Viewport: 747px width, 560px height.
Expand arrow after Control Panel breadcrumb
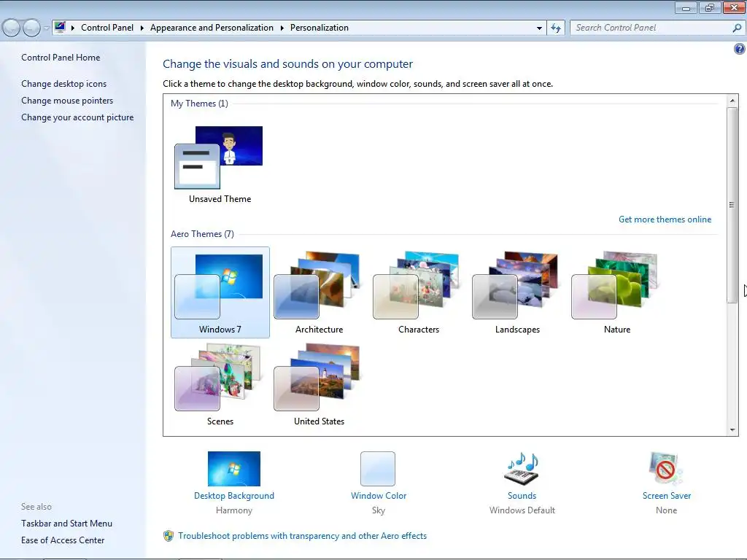(142, 28)
